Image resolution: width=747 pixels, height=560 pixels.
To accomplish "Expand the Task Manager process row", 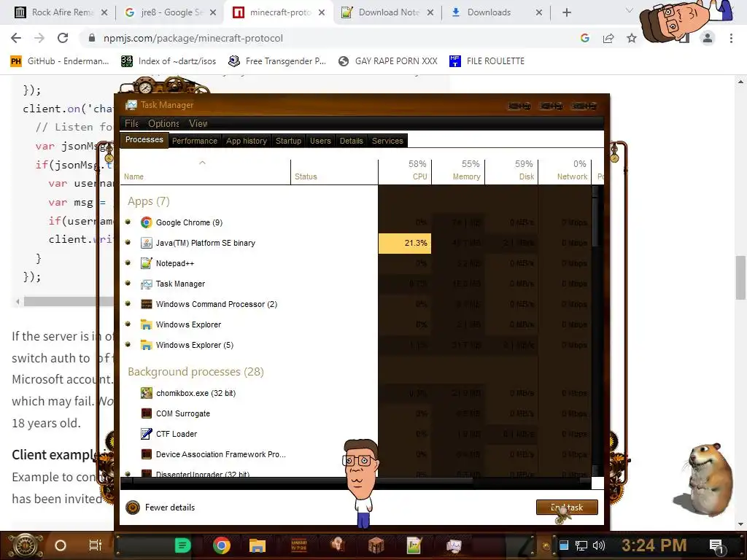I will (128, 284).
